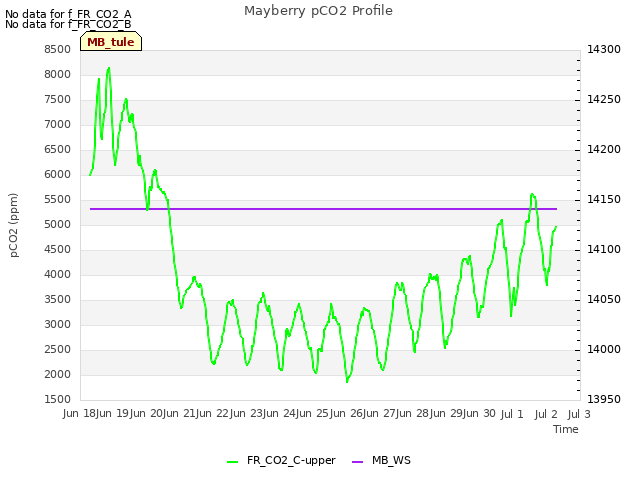Click the 3000 left axis tick label
Screen dimensions: 640x480
point(58,324)
